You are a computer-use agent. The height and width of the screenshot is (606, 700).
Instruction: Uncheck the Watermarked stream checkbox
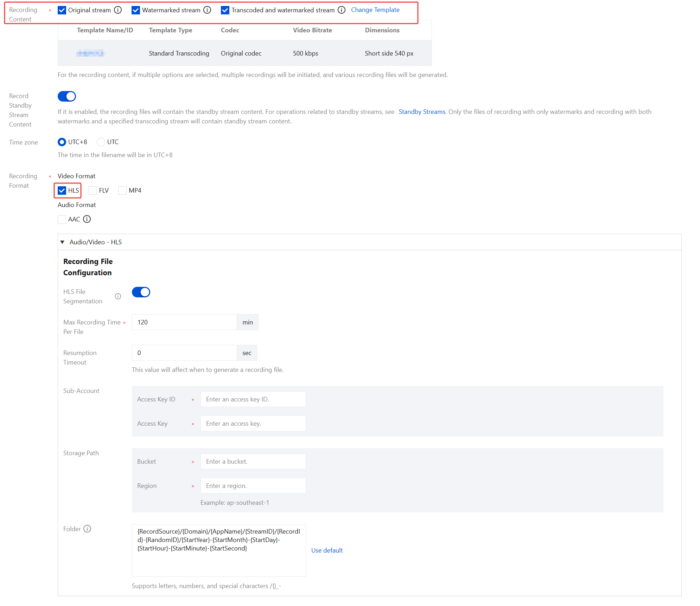[x=136, y=10]
